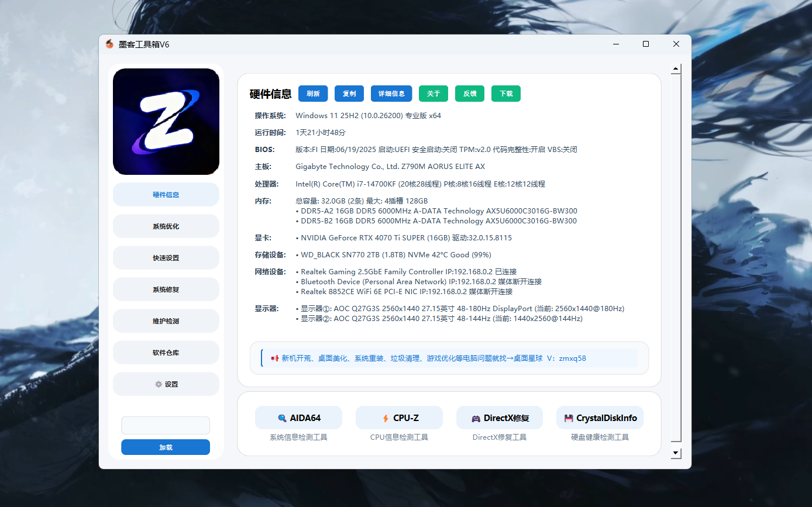Select the 硬件信息 sidebar tab

[x=166, y=194]
